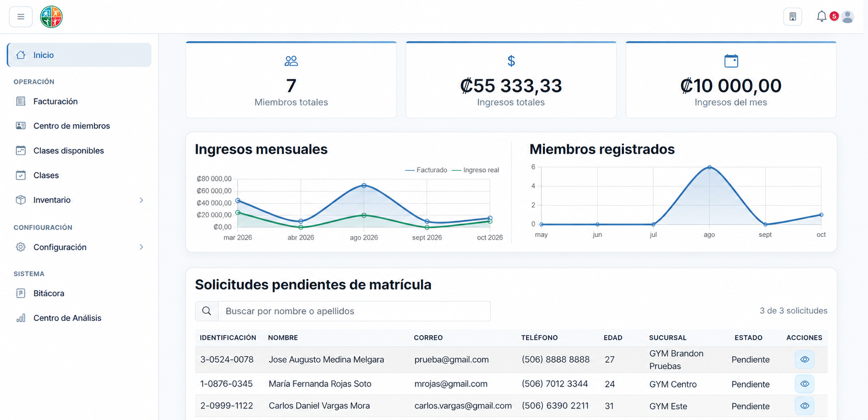Focus the Buscar por nombre search field
This screenshot has width=868, height=420.
[x=355, y=311]
